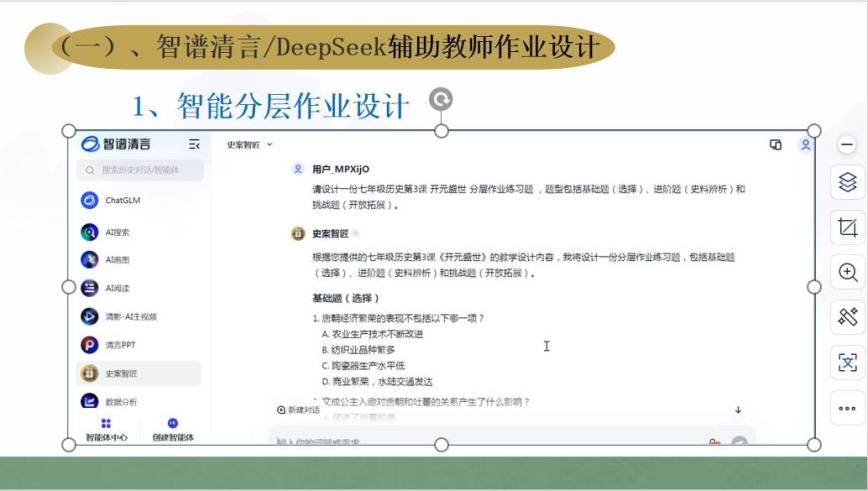Click the top-center selection handle of the image
868x491 pixels.
(x=441, y=131)
